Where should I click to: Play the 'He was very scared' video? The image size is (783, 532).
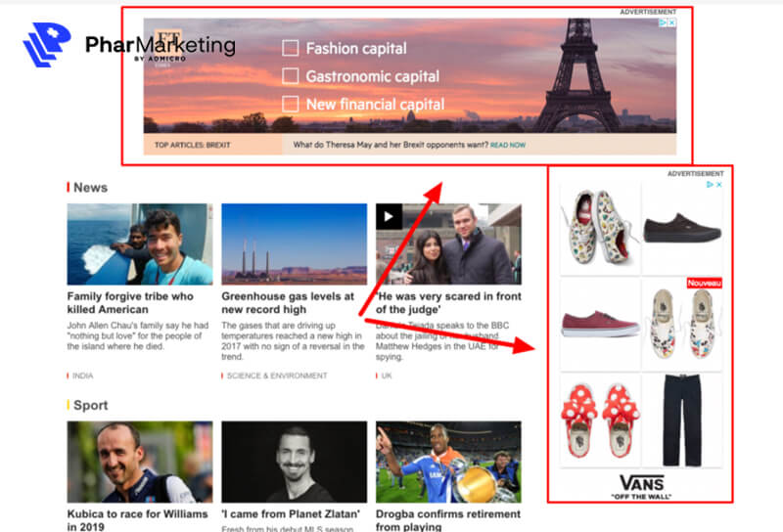click(389, 216)
